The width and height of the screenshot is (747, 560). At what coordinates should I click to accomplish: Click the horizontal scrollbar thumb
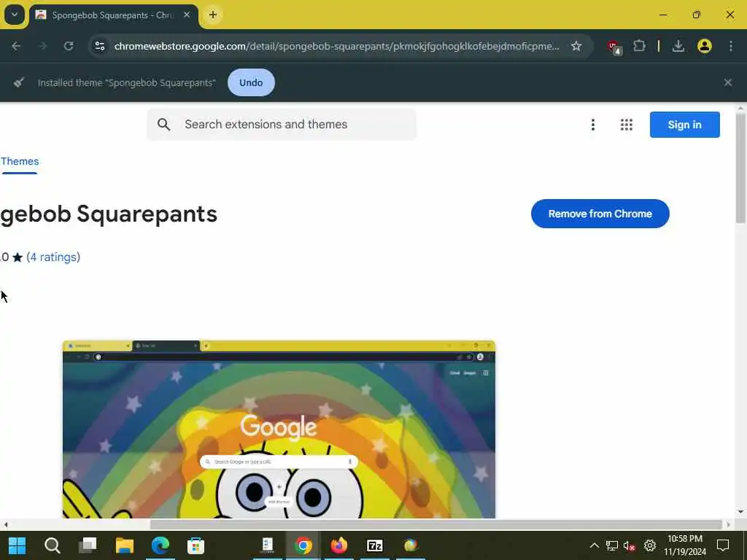(x=436, y=524)
